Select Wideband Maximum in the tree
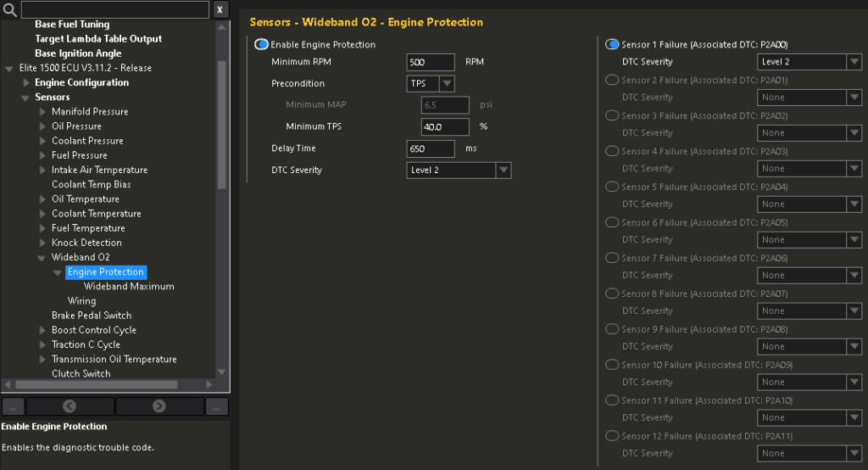The width and height of the screenshot is (868, 470). coord(129,287)
